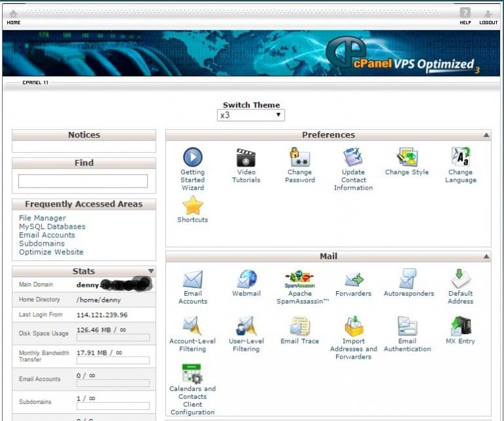Open Apache SpamAssassin icon
The width and height of the screenshot is (504, 421).
299,279
